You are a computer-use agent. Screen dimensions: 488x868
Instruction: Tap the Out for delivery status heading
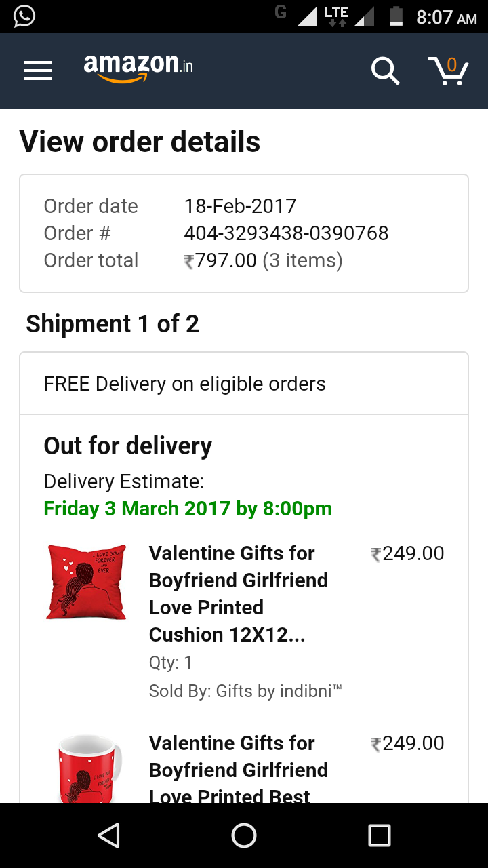128,446
